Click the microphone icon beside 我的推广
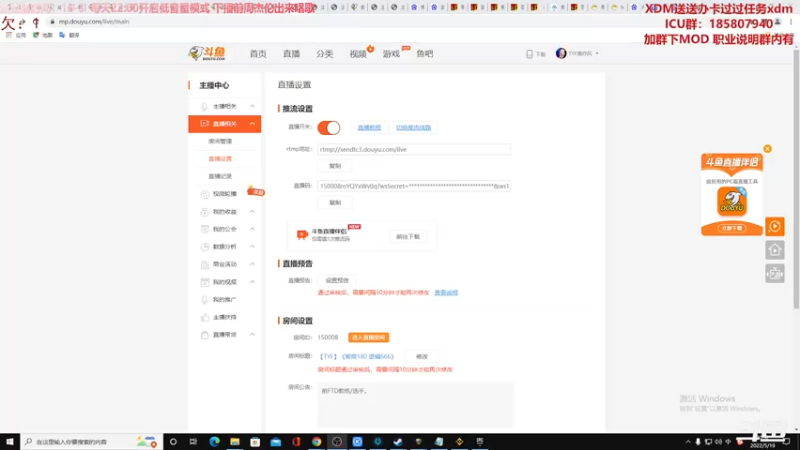The height and width of the screenshot is (450, 800). [x=205, y=299]
